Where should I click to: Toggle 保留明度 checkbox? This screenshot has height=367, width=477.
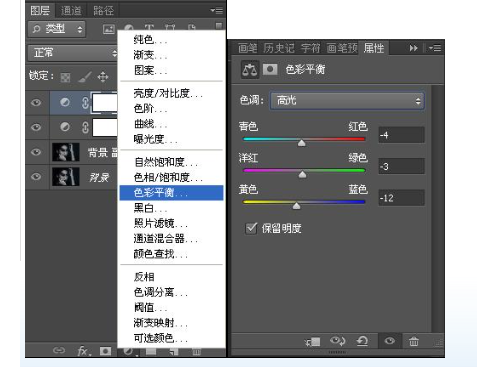[251, 228]
